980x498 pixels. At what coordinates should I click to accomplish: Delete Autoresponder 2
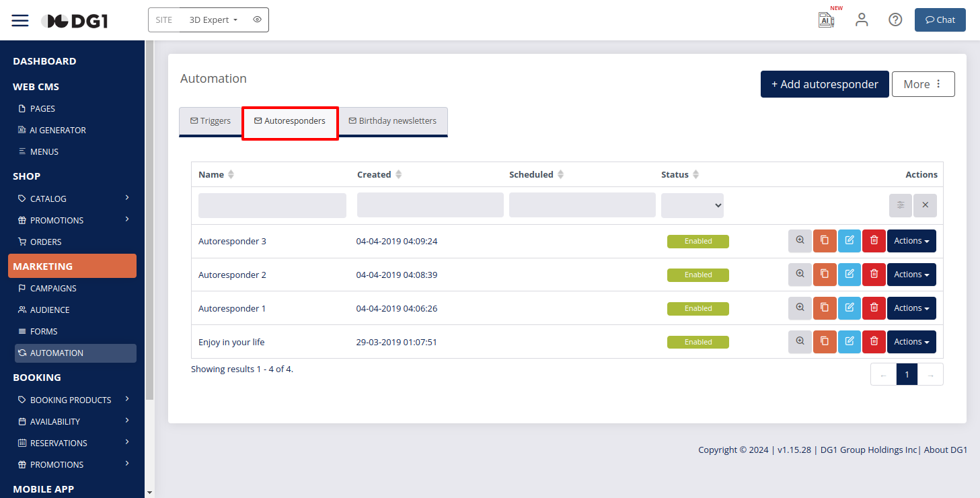[x=874, y=275]
